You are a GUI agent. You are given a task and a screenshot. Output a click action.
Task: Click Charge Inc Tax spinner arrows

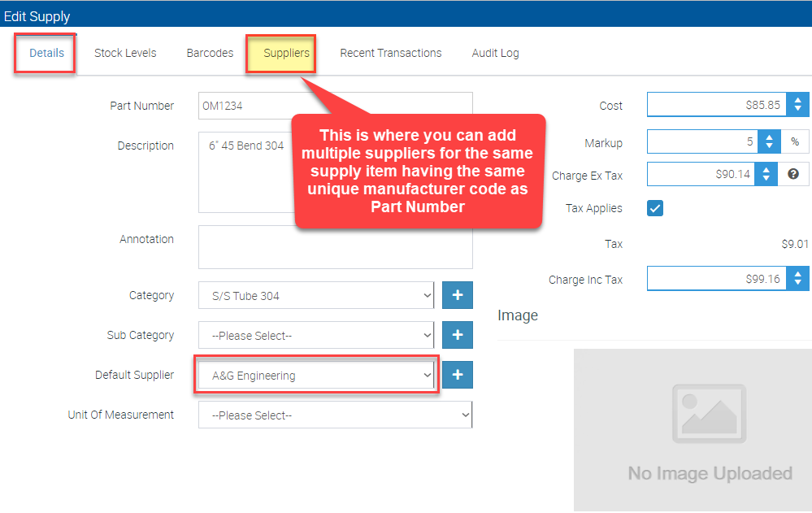[797, 280]
